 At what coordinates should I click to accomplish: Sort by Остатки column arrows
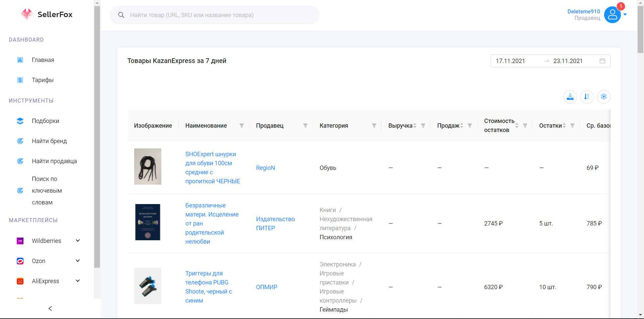[x=564, y=126]
